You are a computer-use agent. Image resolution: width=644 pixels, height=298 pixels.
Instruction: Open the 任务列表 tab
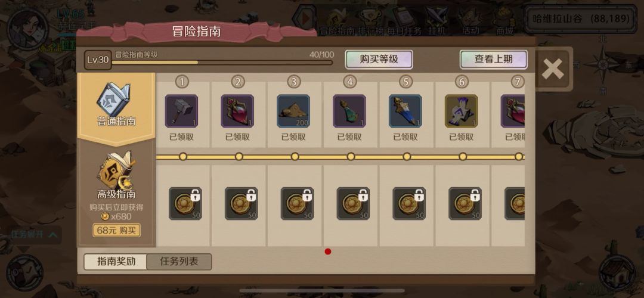(179, 262)
